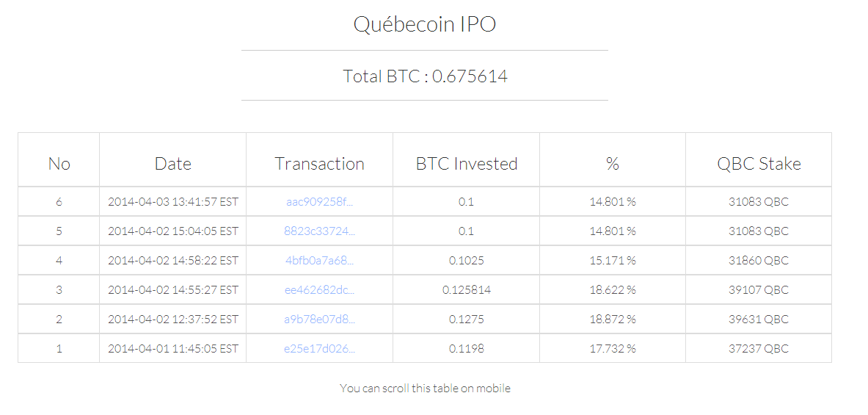Click the QBC Stake column header
This screenshot has height=415, width=868.
[x=759, y=164]
